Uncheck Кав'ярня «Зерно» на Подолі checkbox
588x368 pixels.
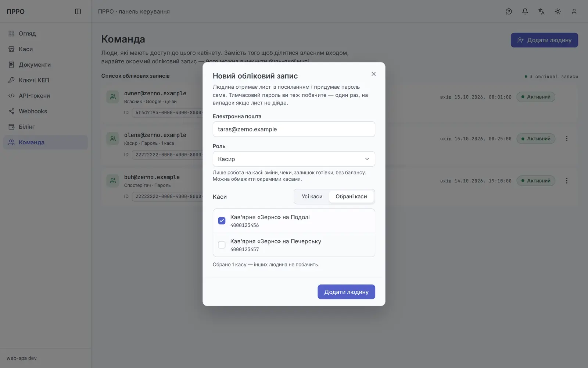tap(222, 221)
